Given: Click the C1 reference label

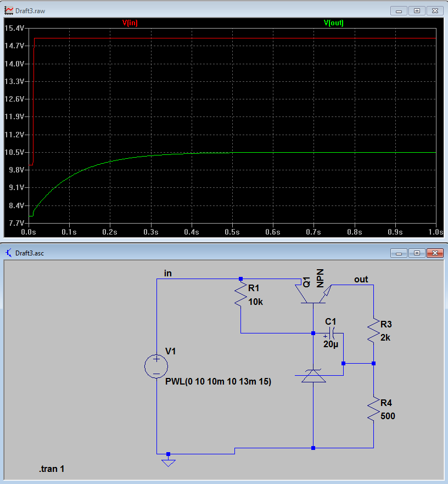Looking at the screenshot, I should 331,321.
